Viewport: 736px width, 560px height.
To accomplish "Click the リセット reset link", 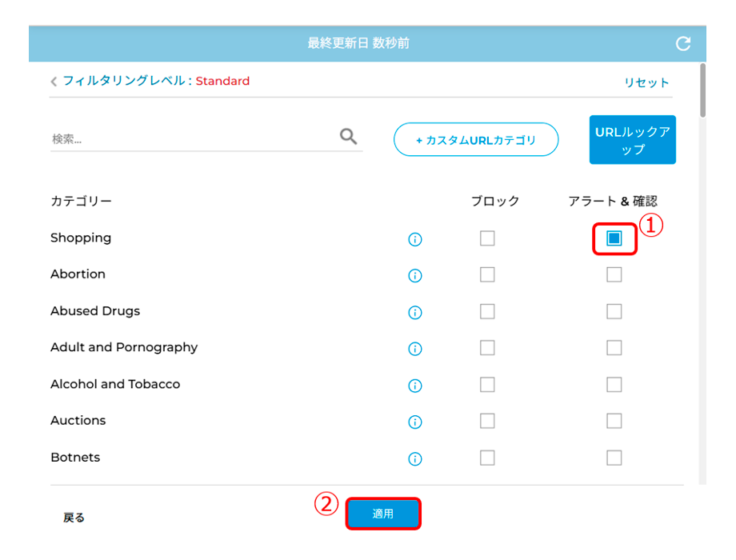I will (646, 82).
